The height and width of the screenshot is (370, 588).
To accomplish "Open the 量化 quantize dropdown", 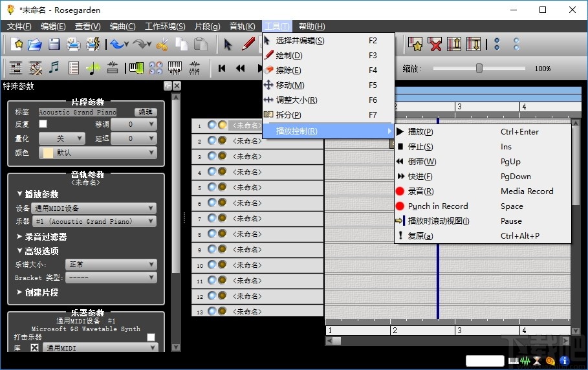I will click(x=62, y=138).
